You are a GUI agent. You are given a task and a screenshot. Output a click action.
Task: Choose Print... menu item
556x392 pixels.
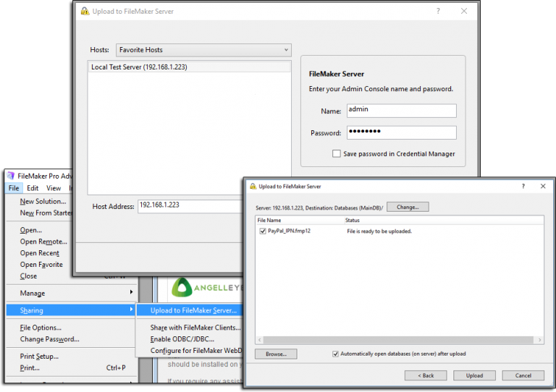point(30,367)
